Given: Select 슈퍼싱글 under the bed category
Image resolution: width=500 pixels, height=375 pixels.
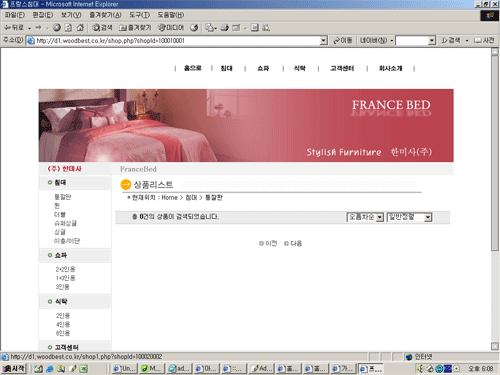Looking at the screenshot, I should point(65,223).
